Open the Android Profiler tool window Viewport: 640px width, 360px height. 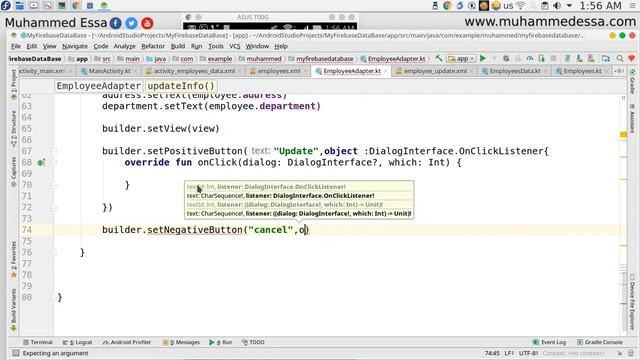(x=127, y=342)
